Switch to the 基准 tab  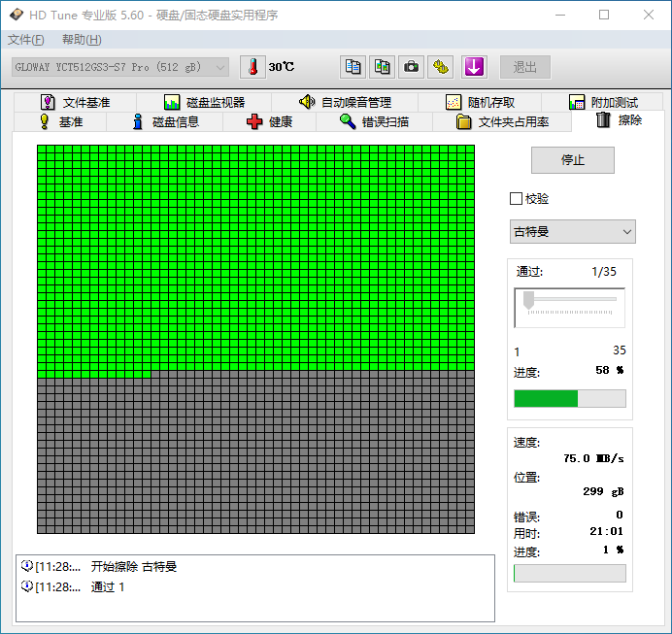60,121
